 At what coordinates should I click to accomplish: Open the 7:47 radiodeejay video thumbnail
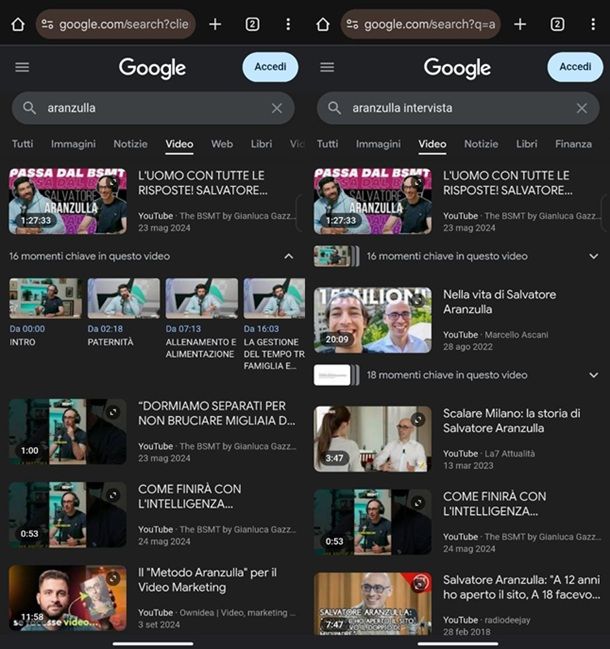(x=372, y=604)
